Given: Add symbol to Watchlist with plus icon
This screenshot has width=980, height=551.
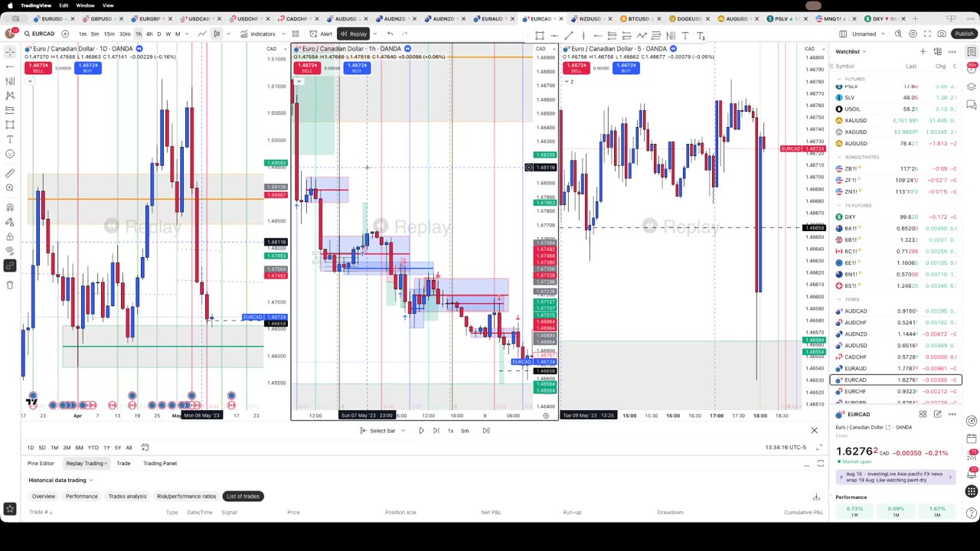Looking at the screenshot, I should point(923,51).
